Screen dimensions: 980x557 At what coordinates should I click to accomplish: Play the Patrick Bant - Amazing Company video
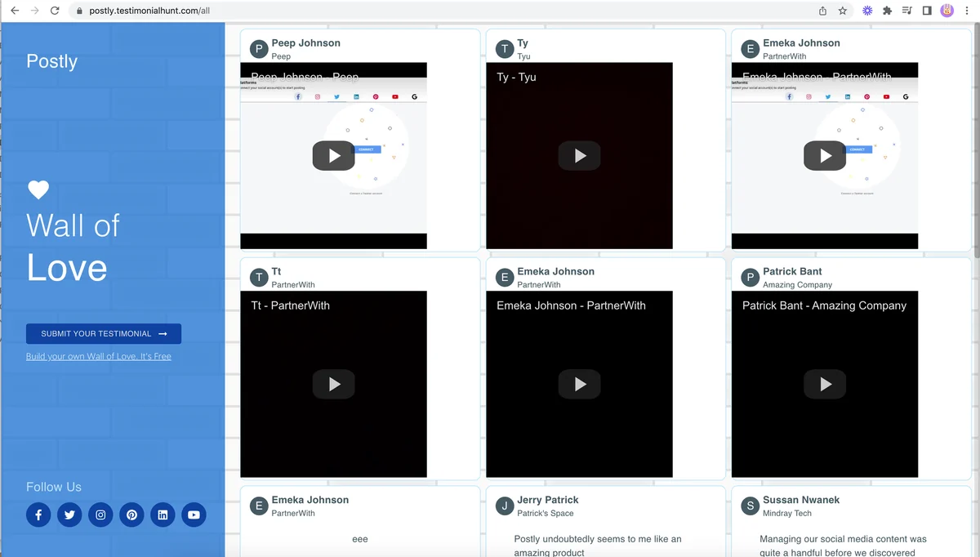point(825,385)
